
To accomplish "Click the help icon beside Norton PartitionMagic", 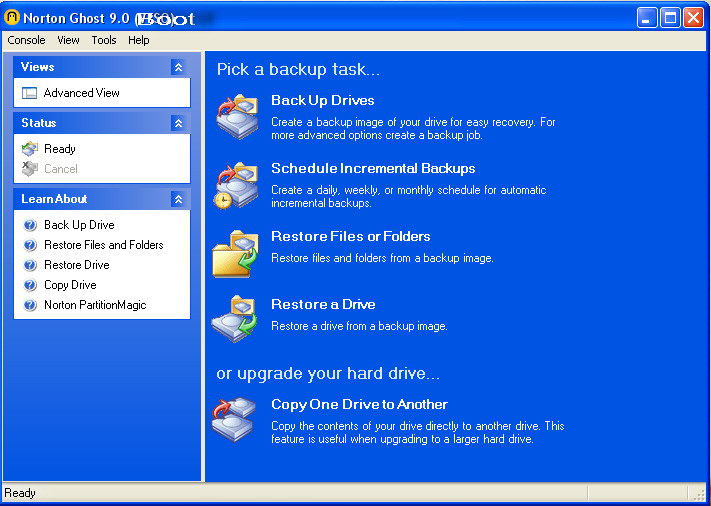I will pyautogui.click(x=30, y=305).
